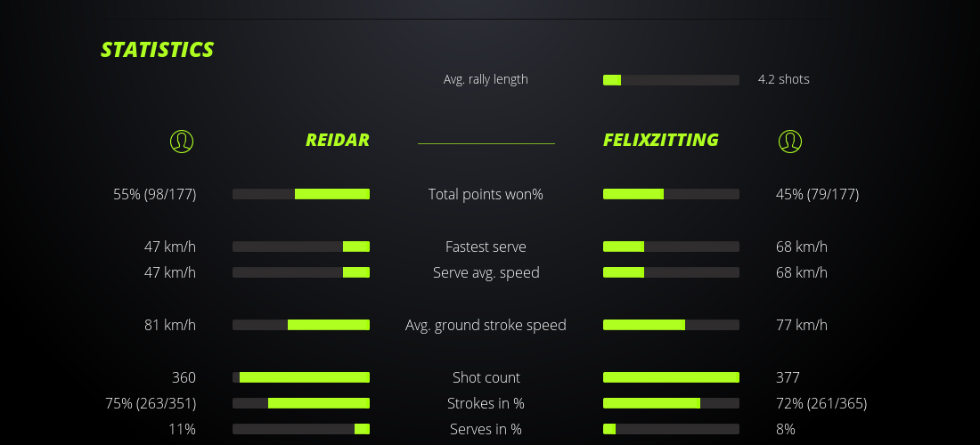Click Reidar's Total points won bar

[301, 194]
